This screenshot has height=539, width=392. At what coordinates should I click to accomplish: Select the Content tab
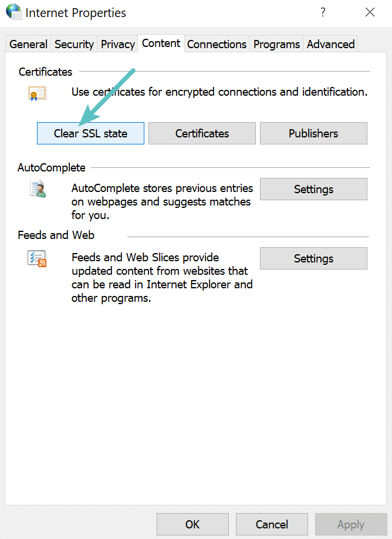[161, 43]
